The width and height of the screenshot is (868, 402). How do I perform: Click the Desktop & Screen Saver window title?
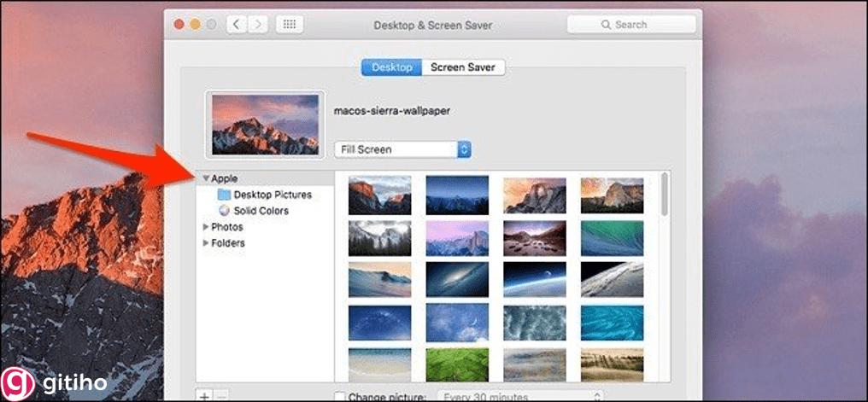tap(433, 25)
